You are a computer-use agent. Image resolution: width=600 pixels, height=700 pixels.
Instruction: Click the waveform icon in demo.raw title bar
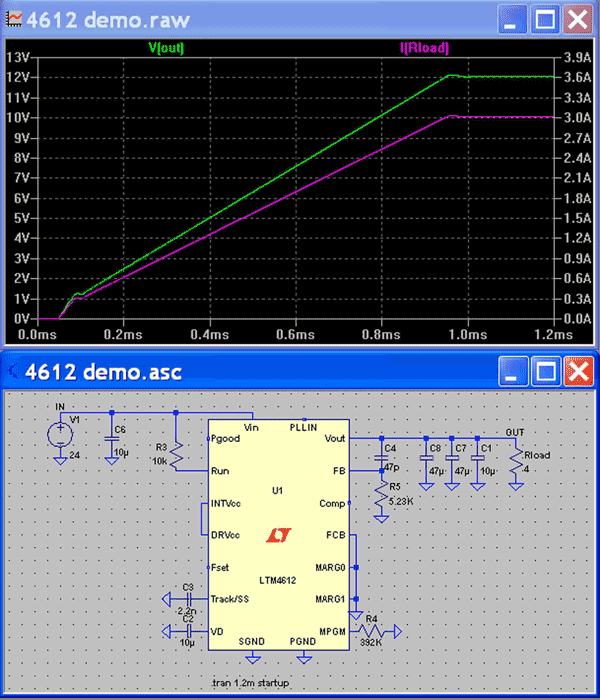point(13,19)
